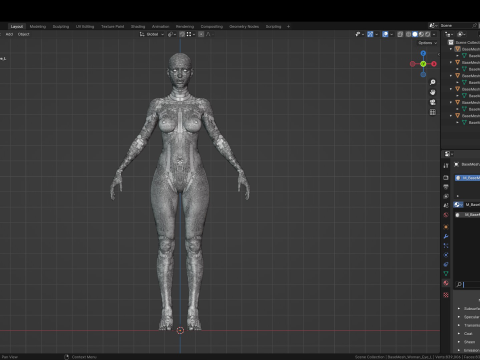
Task: Switch to the Sculpting workspace tab
Action: [61, 26]
